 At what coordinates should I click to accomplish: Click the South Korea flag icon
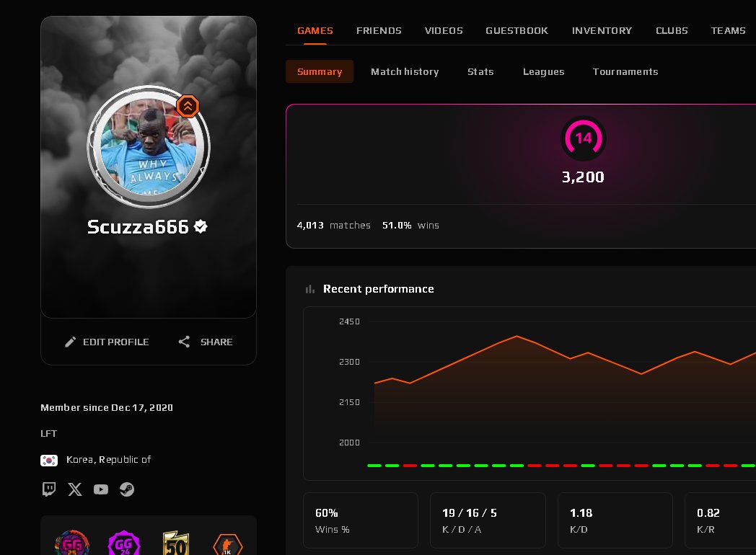(x=49, y=460)
